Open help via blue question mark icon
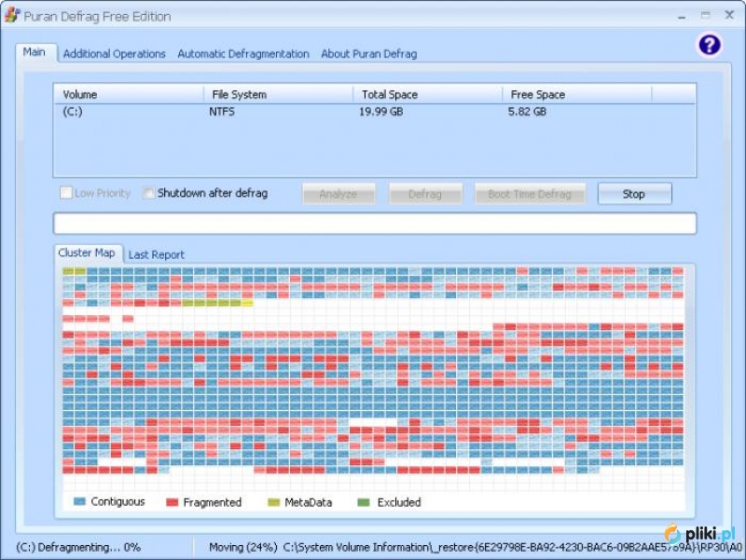This screenshot has width=746, height=560. tap(709, 45)
